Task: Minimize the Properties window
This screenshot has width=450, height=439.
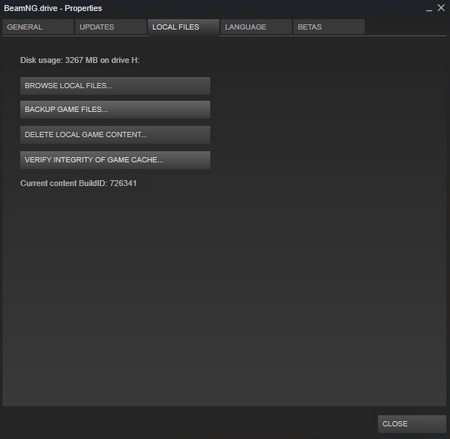Action: coord(429,9)
